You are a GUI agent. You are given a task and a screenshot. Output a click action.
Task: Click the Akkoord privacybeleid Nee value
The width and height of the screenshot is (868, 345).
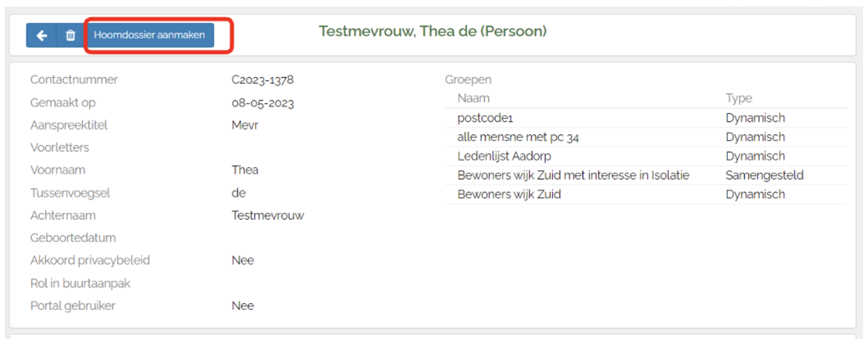pyautogui.click(x=243, y=260)
